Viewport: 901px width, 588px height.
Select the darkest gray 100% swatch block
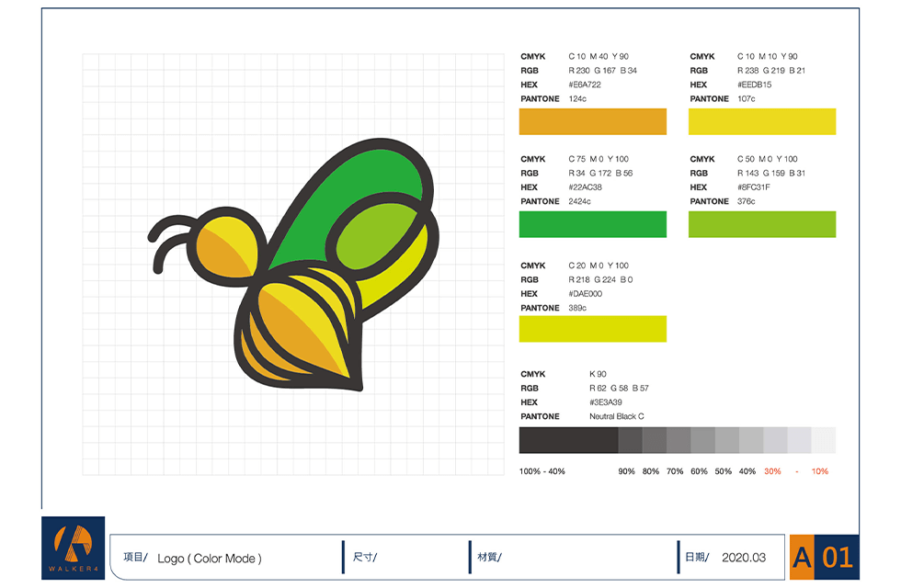567,440
